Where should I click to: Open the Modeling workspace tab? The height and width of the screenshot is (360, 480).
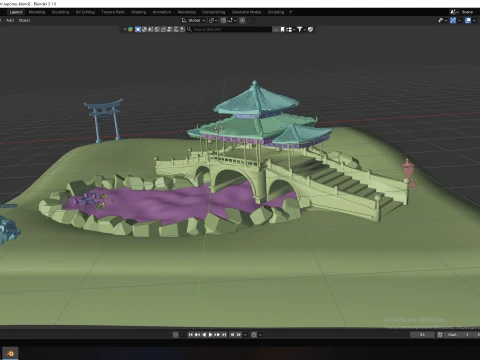pyautogui.click(x=37, y=12)
